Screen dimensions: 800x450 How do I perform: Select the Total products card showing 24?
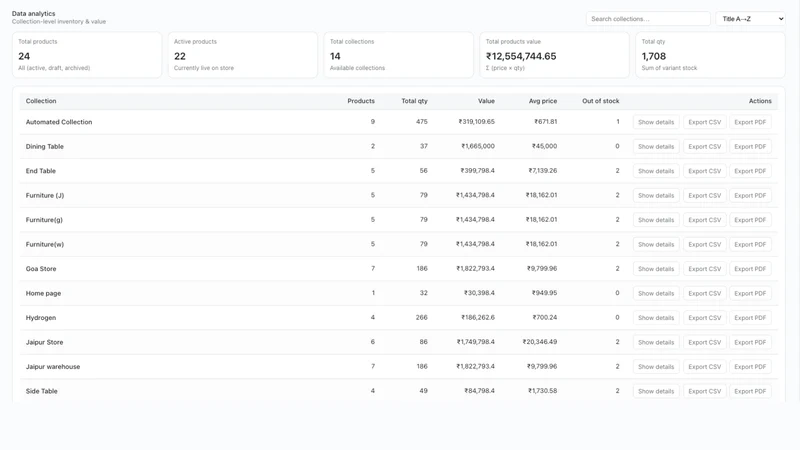87,55
